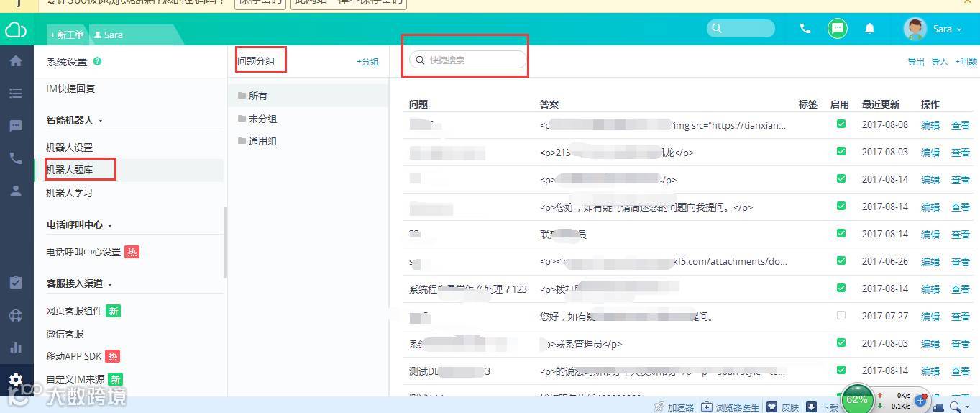Image resolution: width=980 pixels, height=413 pixels.
Task: Select the 未分组 question group folder
Action: click(257, 119)
